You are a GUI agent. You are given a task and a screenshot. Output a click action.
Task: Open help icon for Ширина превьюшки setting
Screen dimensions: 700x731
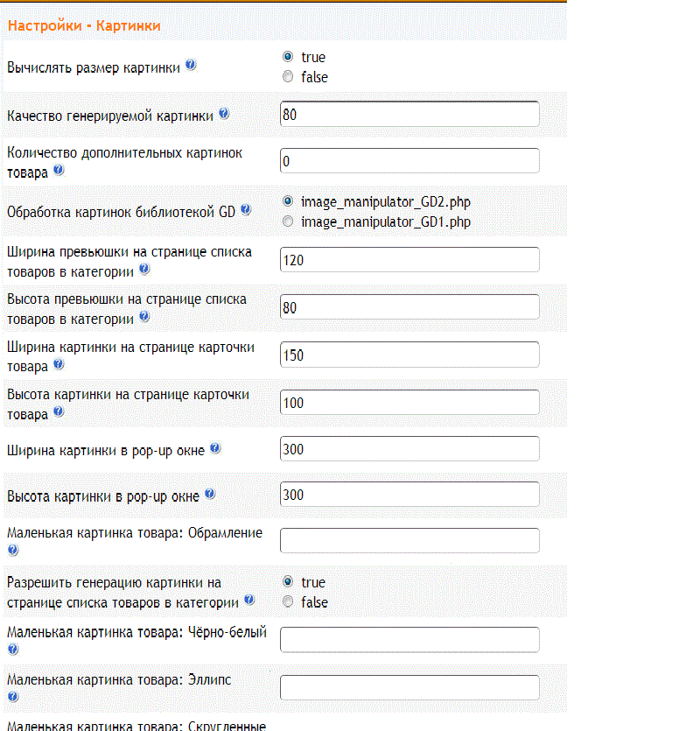pyautogui.click(x=144, y=269)
